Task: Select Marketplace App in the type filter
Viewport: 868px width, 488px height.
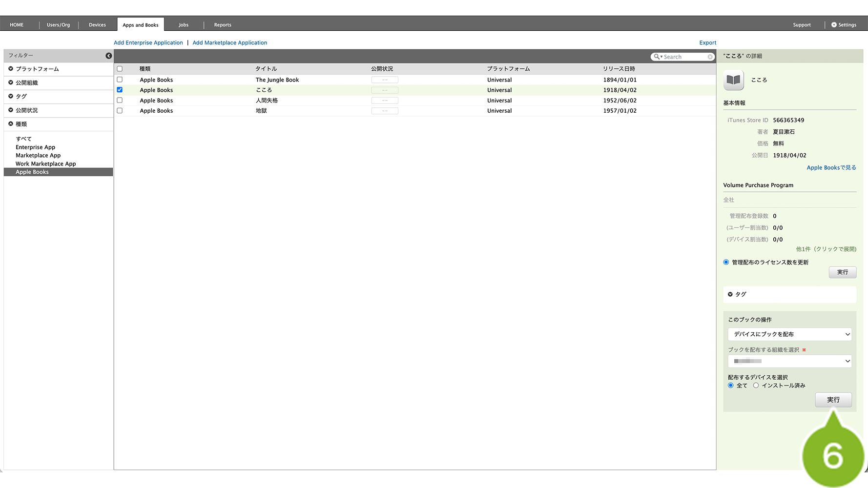Action: point(38,156)
